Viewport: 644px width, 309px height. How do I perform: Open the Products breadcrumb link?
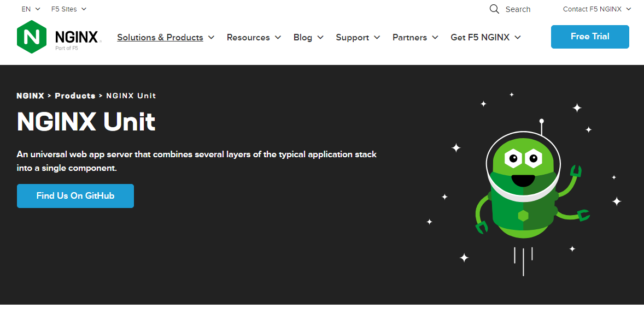pos(75,96)
